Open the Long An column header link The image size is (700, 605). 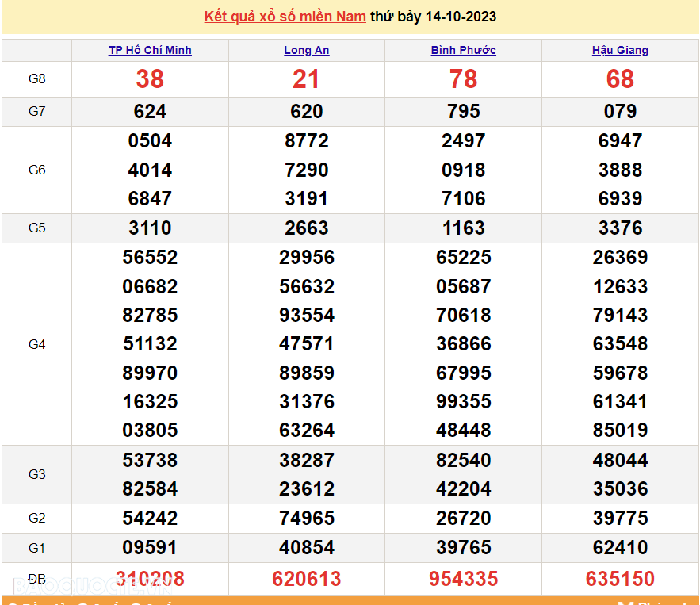coord(307,50)
